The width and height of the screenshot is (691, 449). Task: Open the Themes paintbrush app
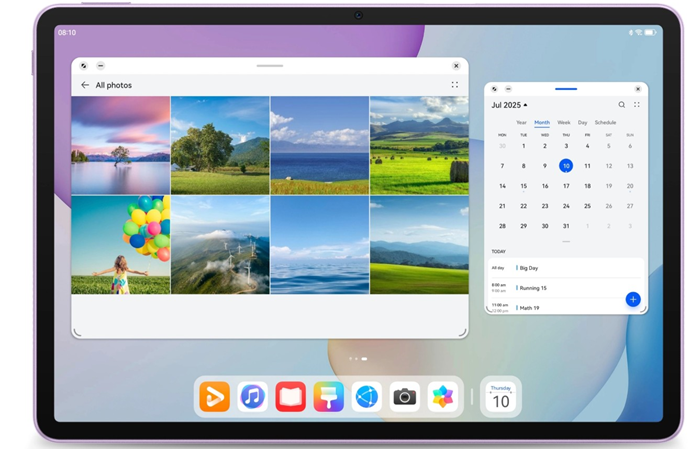coord(328,397)
